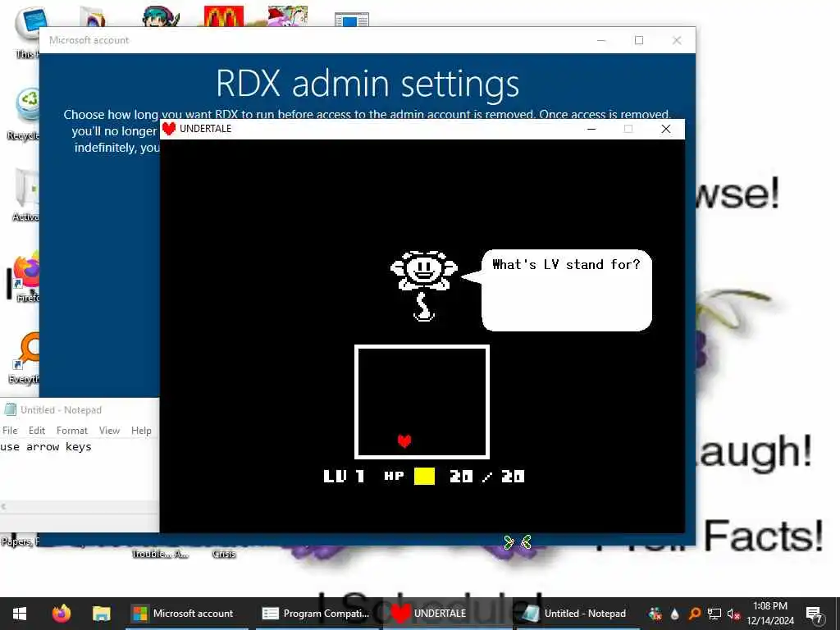
Task: Open File Explorer from the taskbar
Action: pyautogui.click(x=101, y=614)
